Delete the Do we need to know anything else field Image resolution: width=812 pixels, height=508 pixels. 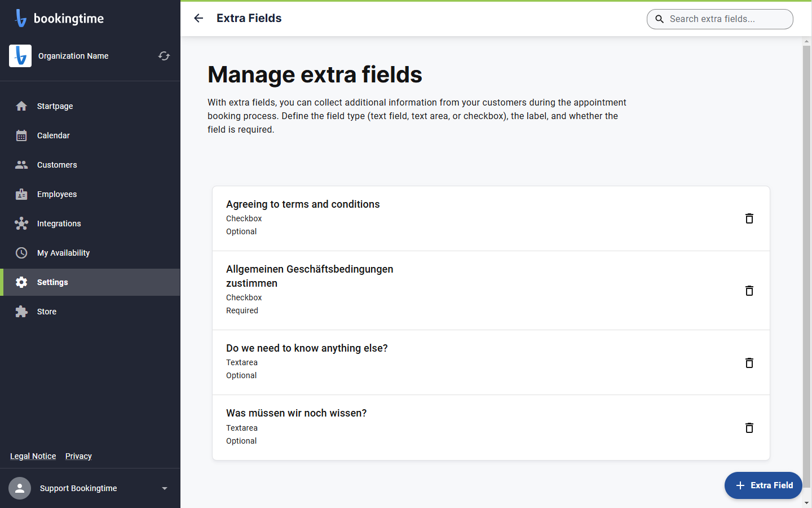click(x=749, y=363)
